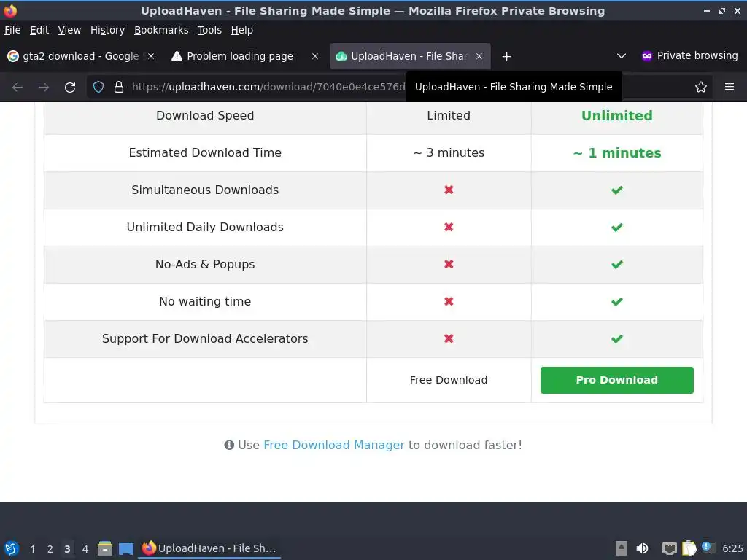This screenshot has height=560, width=747.
Task: Bookmark this page with the star icon
Action: 701,87
